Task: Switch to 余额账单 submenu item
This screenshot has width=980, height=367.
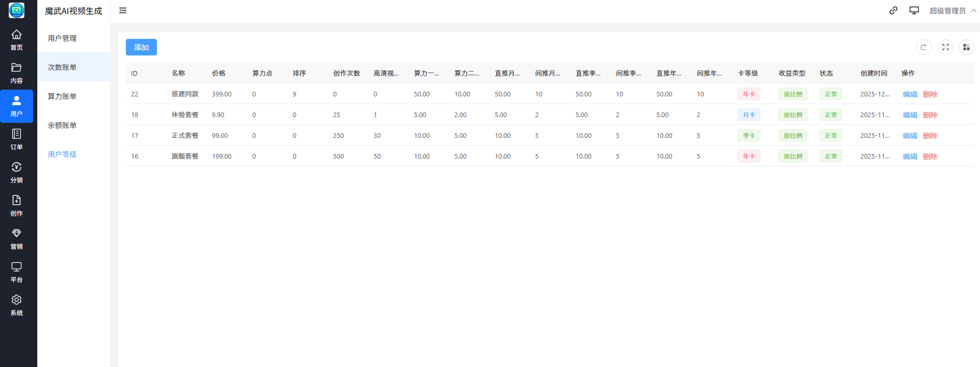Action: point(62,125)
